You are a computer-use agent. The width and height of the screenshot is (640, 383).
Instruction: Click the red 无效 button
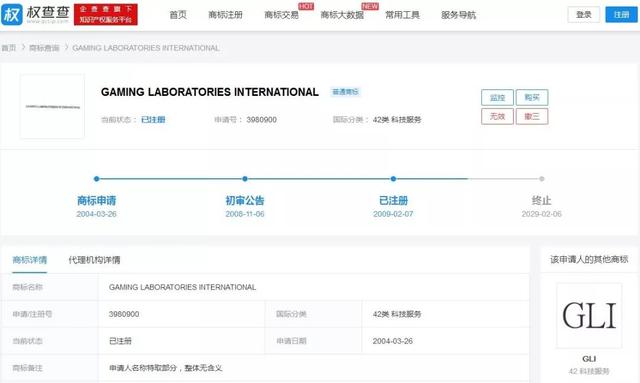click(x=497, y=116)
